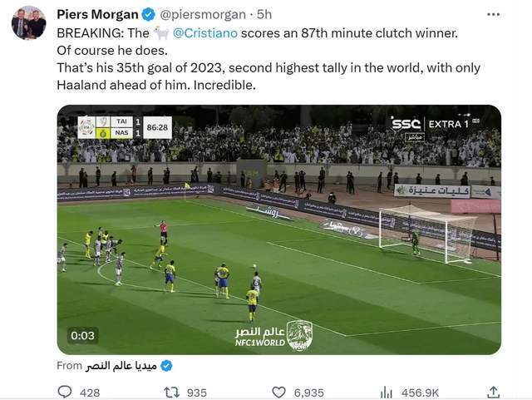Open the Arabic video source account link
The image size is (532, 400).
coord(121,366)
